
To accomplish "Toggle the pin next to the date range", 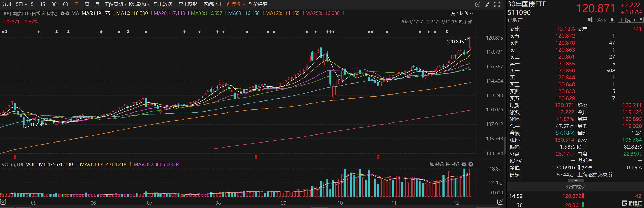I will point(470,22).
